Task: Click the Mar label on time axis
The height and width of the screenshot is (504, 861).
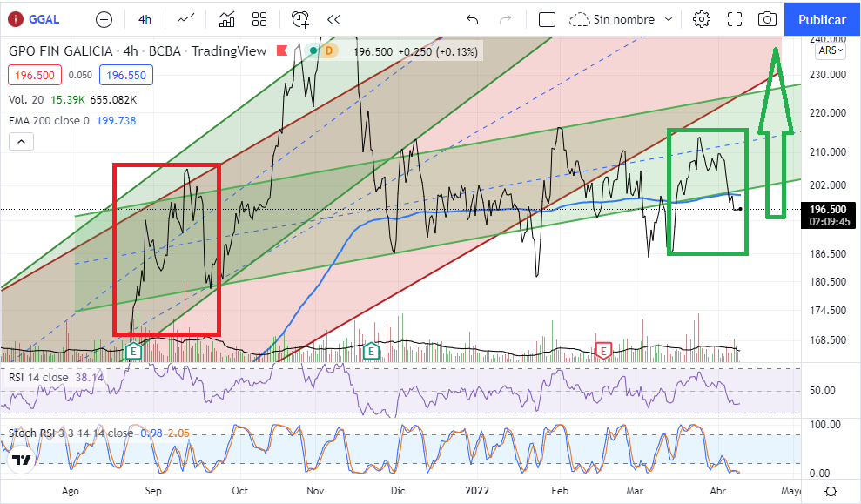Action: click(635, 491)
